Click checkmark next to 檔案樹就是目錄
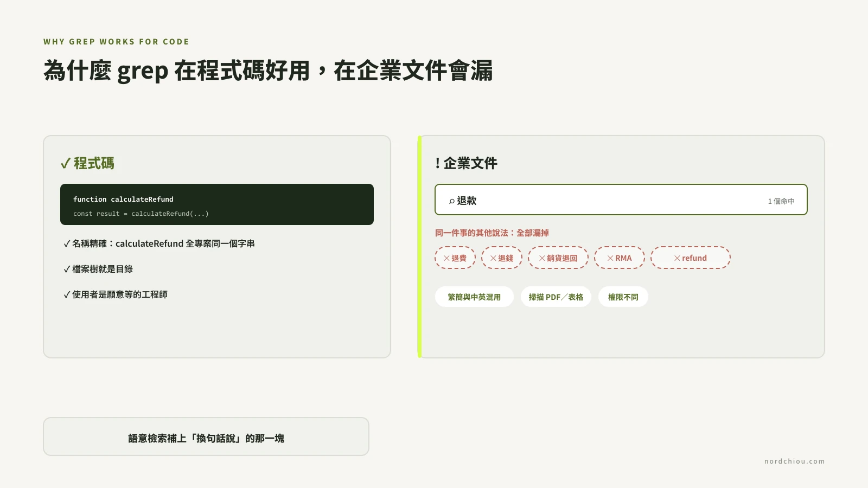The image size is (868, 488). pos(67,269)
